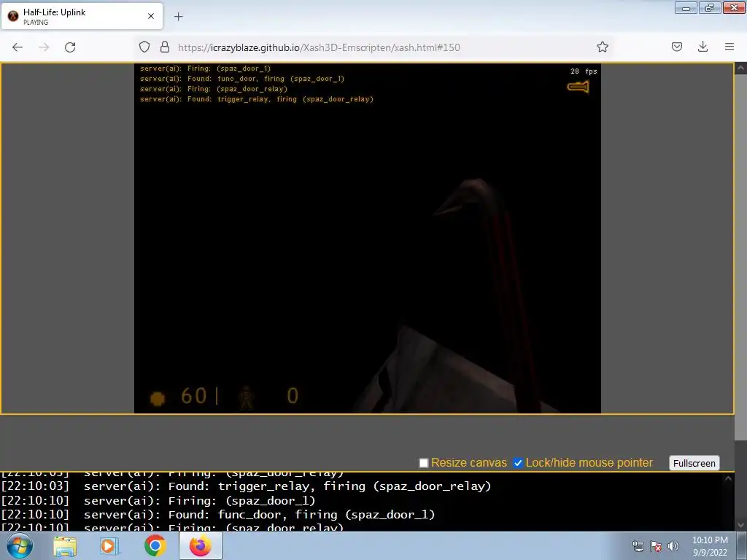Image resolution: width=747 pixels, height=560 pixels.
Task: Click the Firefox taskbar icon
Action: (201, 545)
